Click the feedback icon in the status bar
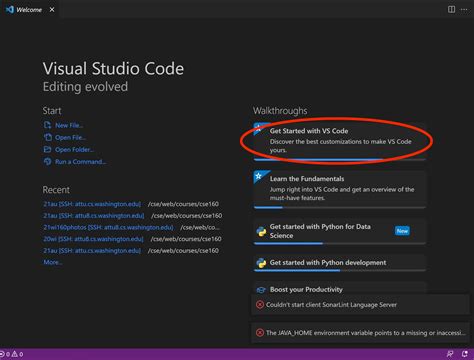The height and width of the screenshot is (360, 474). (450, 354)
